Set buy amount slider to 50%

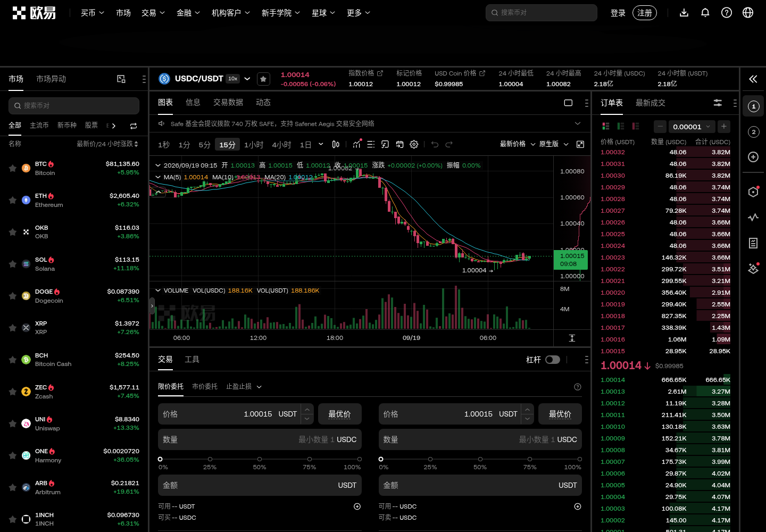click(x=260, y=459)
